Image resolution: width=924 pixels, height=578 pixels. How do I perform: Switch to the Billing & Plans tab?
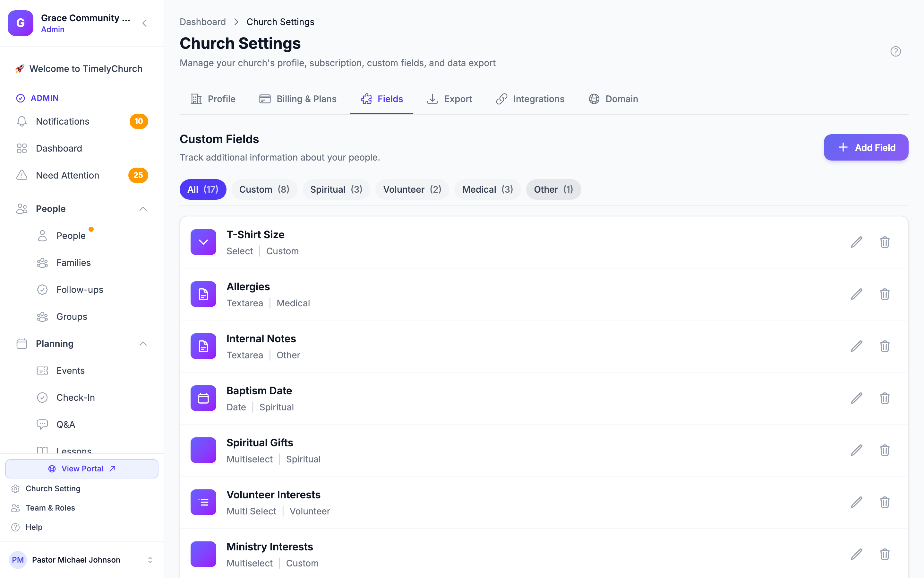(x=298, y=99)
